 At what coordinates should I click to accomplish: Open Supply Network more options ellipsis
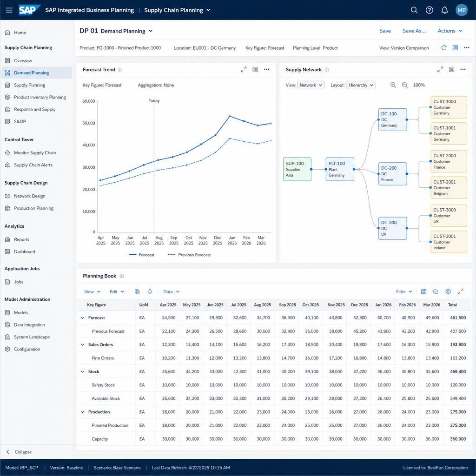pos(463,69)
